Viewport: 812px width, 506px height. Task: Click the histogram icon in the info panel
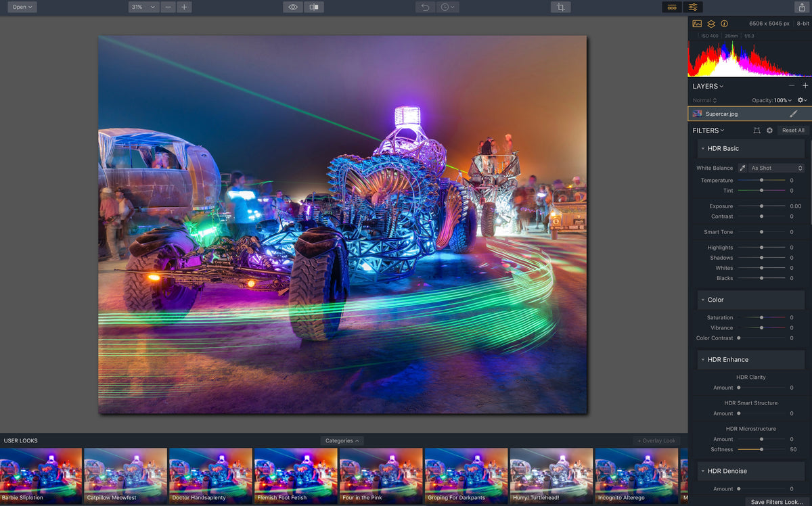click(696, 23)
